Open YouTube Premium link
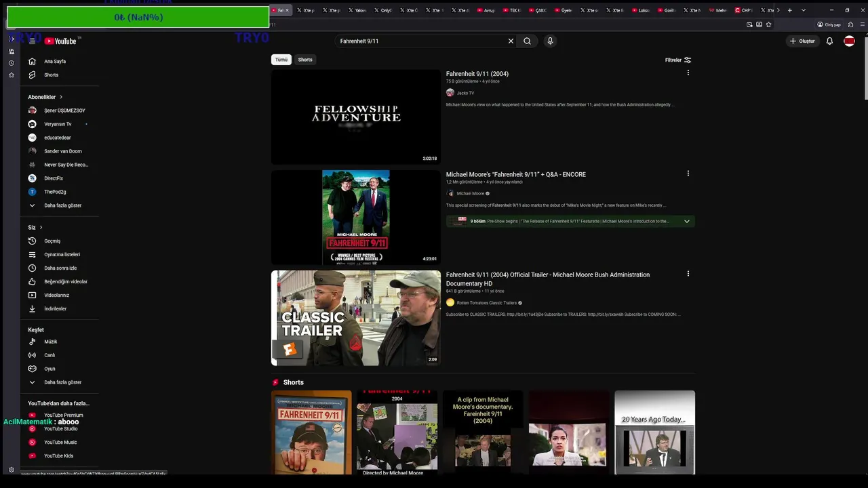The height and width of the screenshot is (488, 868). click(58, 415)
